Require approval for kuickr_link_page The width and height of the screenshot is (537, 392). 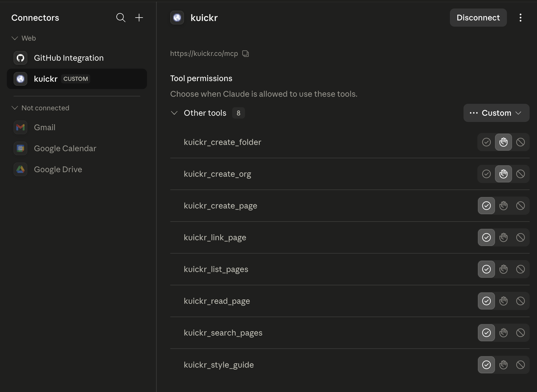[504, 237]
